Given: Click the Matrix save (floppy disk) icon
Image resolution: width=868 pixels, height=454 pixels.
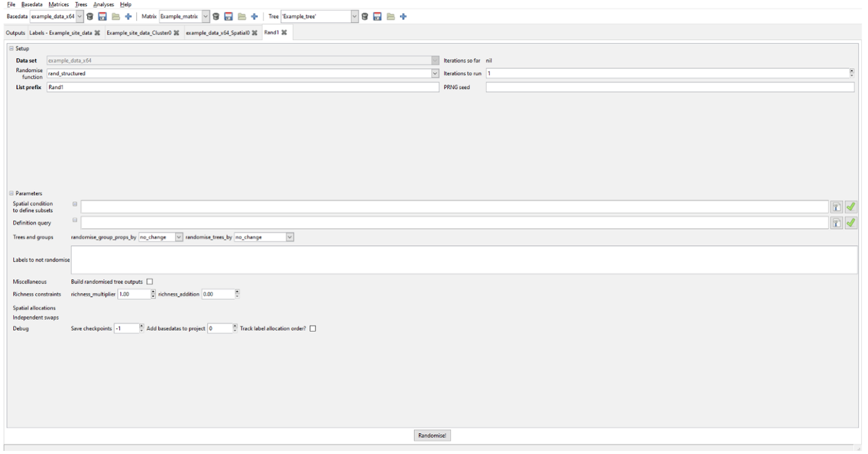Looking at the screenshot, I should click(x=228, y=16).
